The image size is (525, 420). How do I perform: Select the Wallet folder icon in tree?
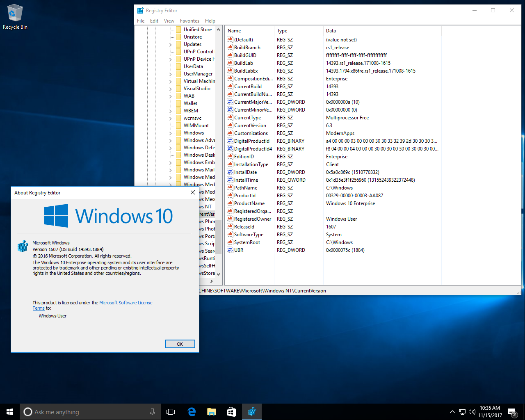(178, 103)
